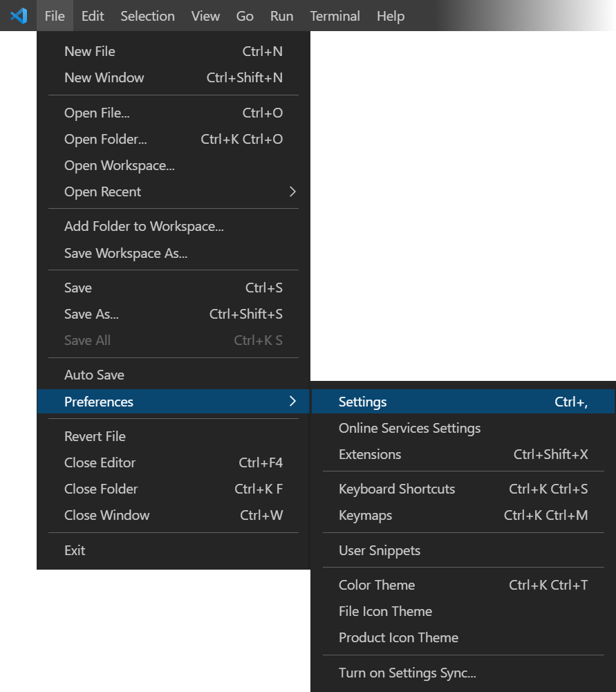Open the File menu
The height and width of the screenshot is (692, 616).
click(54, 15)
